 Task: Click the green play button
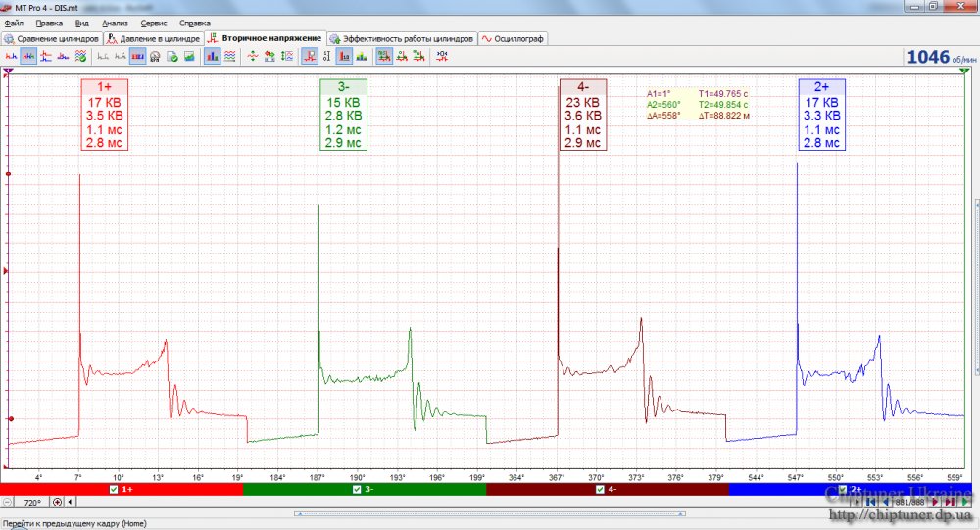pos(965,502)
